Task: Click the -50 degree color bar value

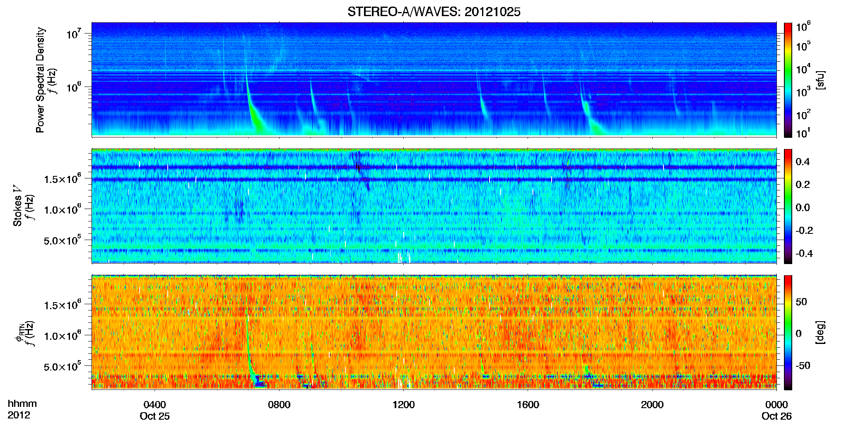Action: (803, 366)
